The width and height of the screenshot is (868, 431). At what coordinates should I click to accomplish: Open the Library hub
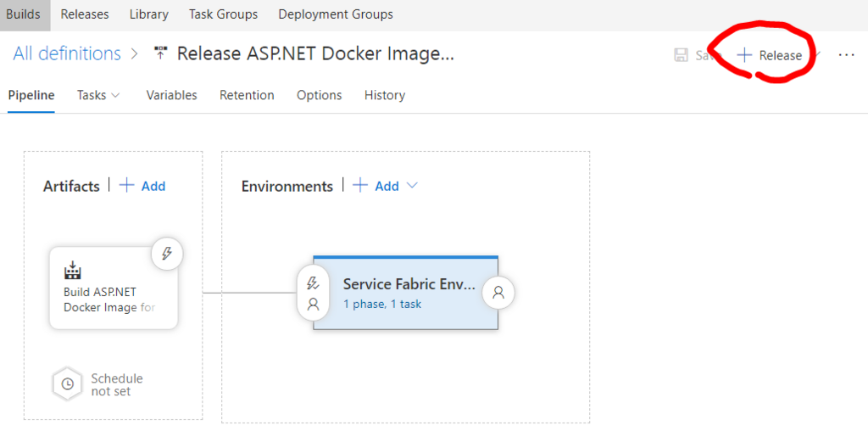[149, 14]
